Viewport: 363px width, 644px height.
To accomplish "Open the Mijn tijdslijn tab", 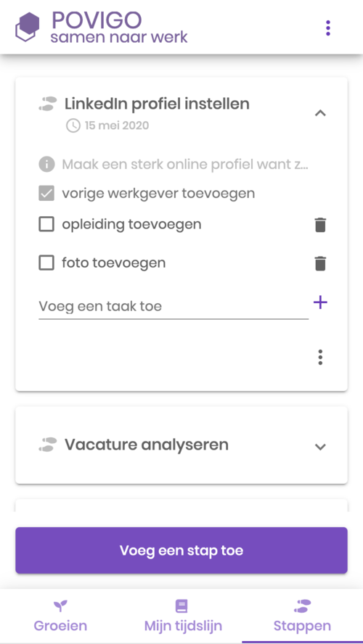I will 183,616.
